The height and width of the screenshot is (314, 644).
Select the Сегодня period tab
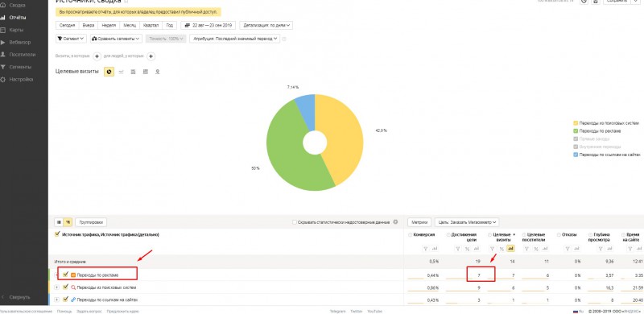(x=67, y=25)
